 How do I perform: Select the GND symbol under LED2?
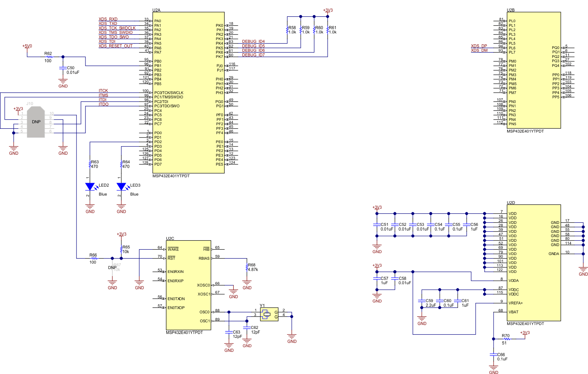pyautogui.click(x=90, y=209)
